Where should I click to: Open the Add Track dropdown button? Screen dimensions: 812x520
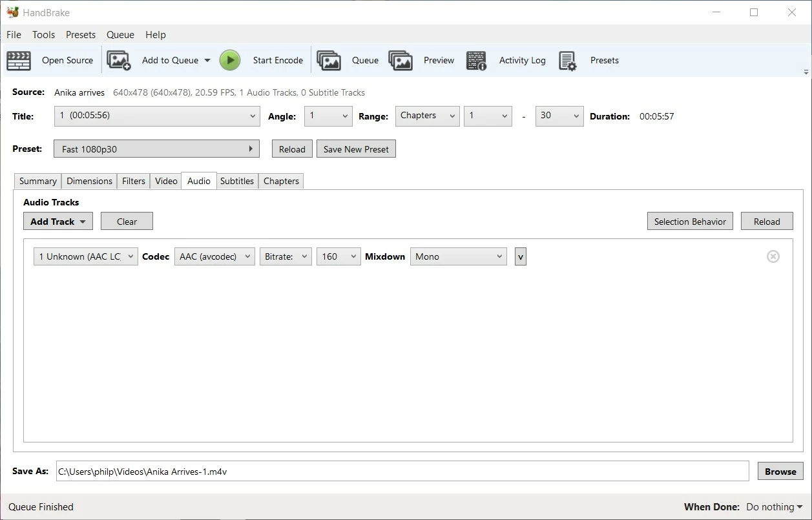point(58,221)
